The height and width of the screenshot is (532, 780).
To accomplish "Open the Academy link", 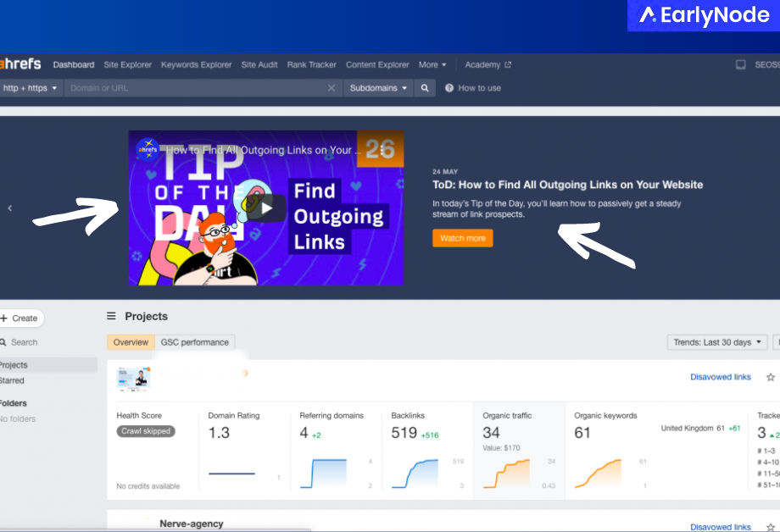I will [x=482, y=64].
